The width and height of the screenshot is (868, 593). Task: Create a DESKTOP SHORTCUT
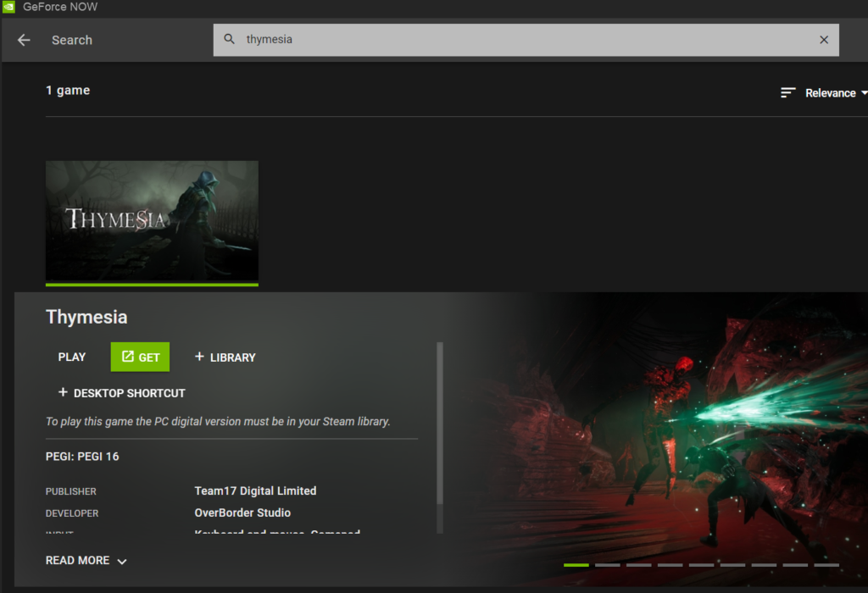(122, 393)
